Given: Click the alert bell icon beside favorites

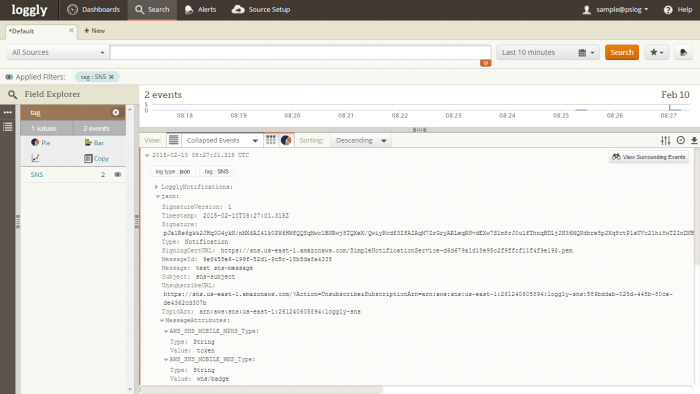Looking at the screenshot, I should 683,52.
